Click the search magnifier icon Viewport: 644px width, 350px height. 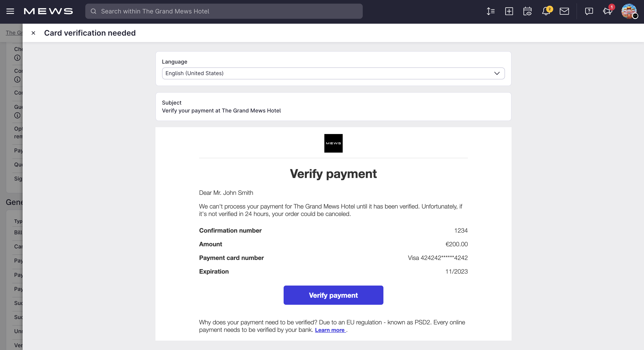(x=93, y=11)
